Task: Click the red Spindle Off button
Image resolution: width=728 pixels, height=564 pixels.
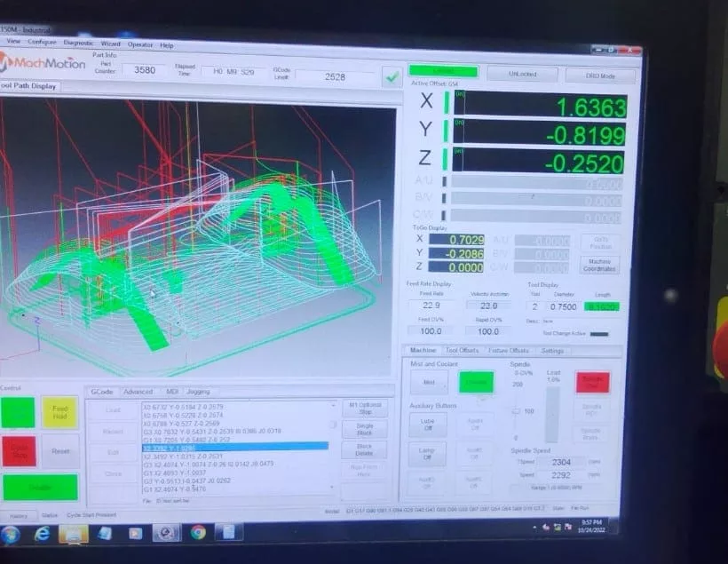Action: 592,382
